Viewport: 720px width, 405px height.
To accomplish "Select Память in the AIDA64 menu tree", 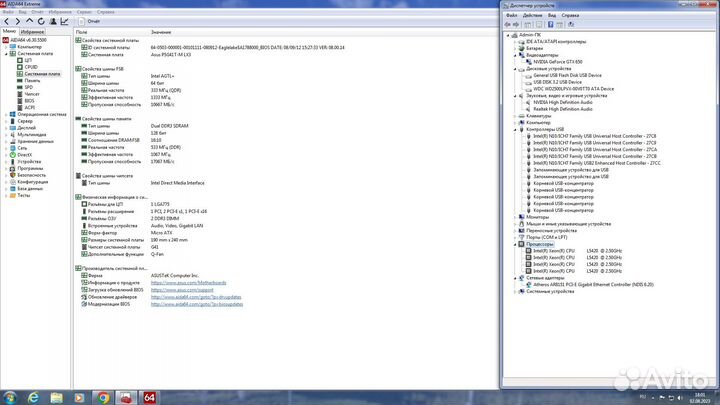I will (x=32, y=80).
